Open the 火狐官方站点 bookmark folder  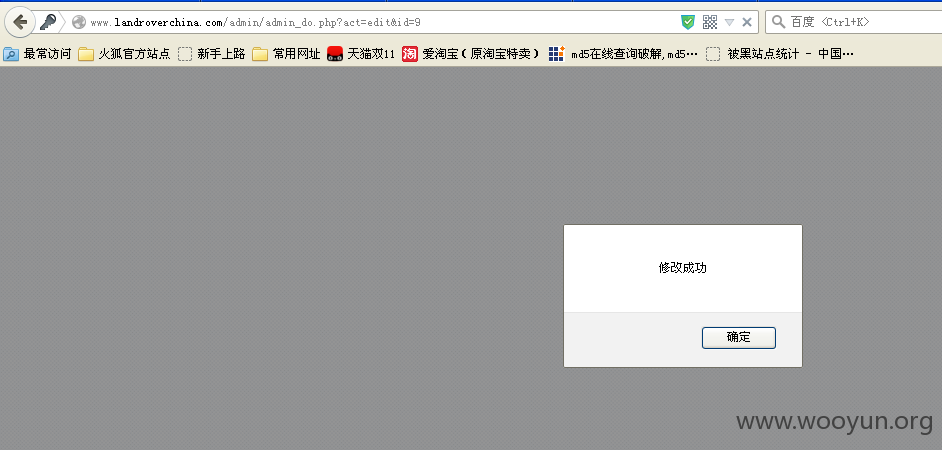pyautogui.click(x=124, y=54)
